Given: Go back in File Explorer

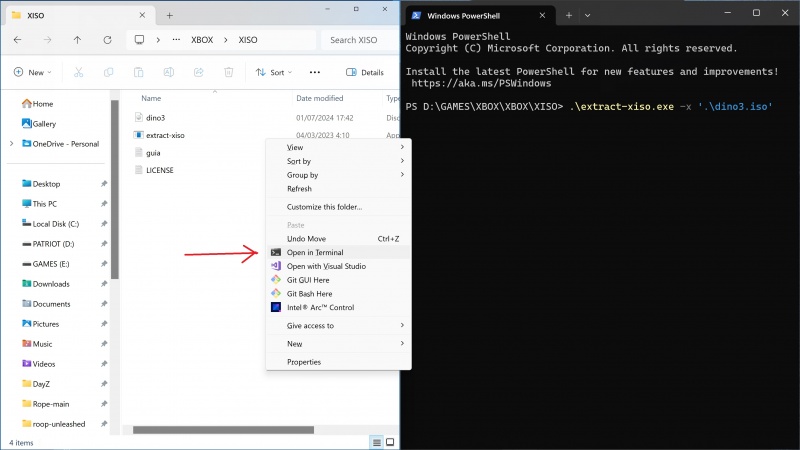Looking at the screenshot, I should (x=17, y=40).
